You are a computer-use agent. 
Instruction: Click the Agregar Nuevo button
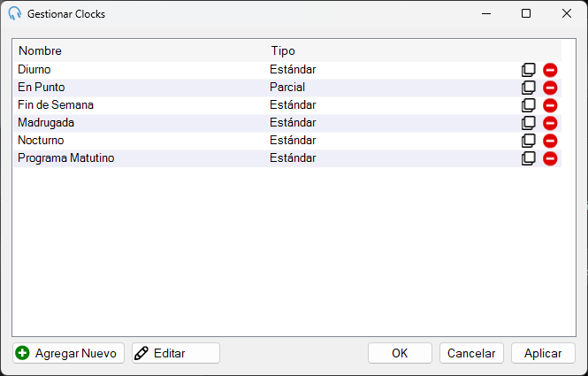point(68,353)
